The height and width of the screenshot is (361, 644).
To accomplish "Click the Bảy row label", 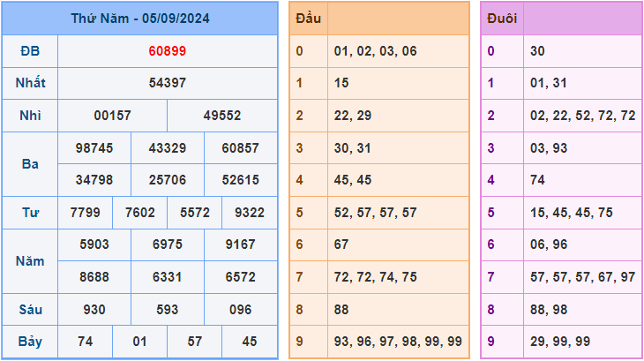I will pos(30,342).
